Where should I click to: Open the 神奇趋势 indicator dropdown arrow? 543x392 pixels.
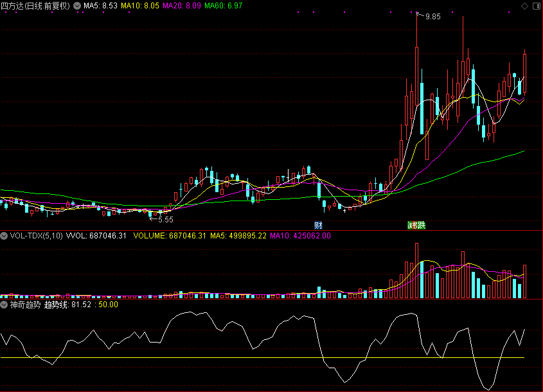pos(4,305)
